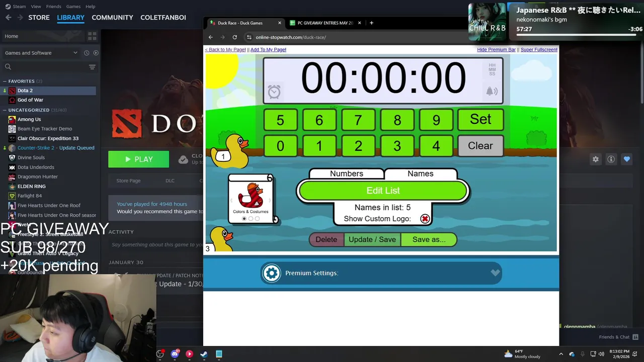Click the browser back arrow
644x362 pixels.
210,37
